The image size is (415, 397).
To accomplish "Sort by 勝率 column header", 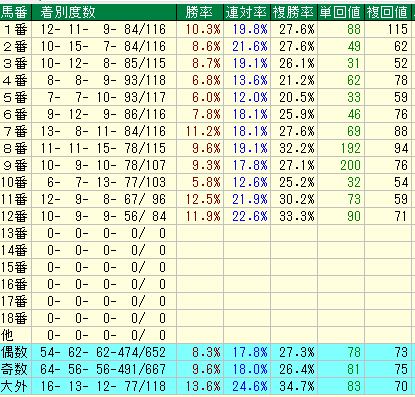I will click(x=200, y=13).
